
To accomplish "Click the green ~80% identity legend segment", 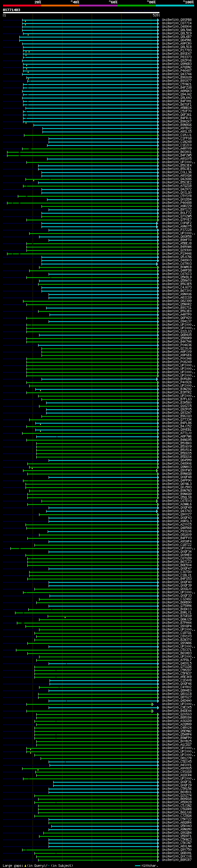I will click(137, 6).
